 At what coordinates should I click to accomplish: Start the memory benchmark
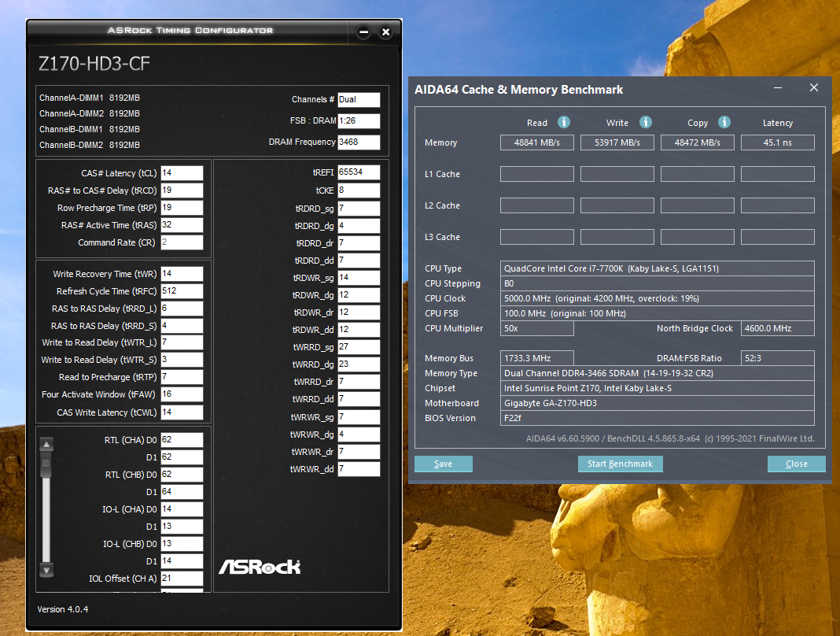(621, 464)
